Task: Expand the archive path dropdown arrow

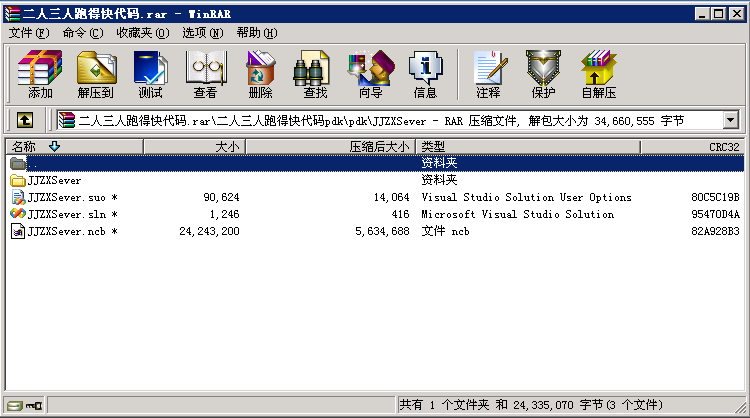Action: click(730, 121)
